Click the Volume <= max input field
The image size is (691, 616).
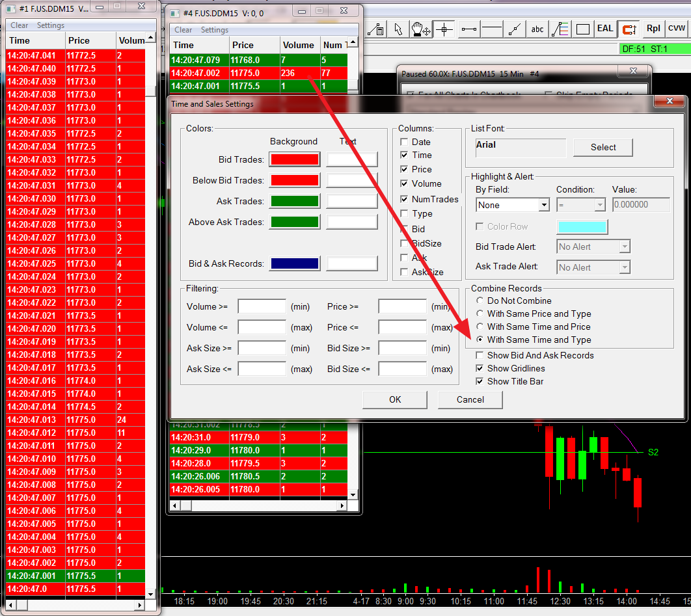262,327
